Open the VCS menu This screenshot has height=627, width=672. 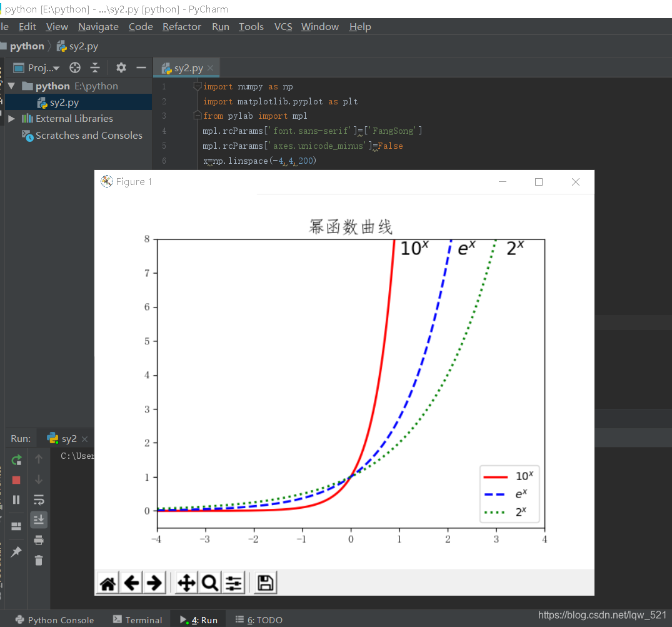(x=283, y=27)
